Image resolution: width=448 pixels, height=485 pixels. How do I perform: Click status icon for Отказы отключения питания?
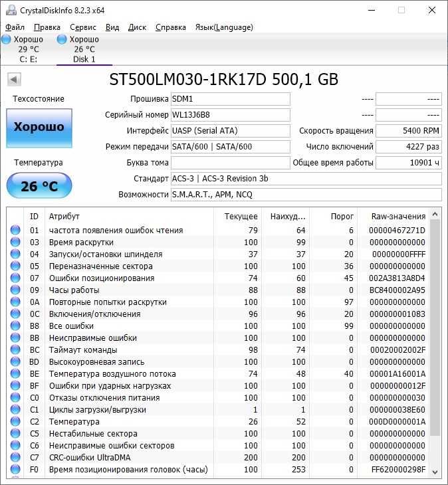(15, 397)
